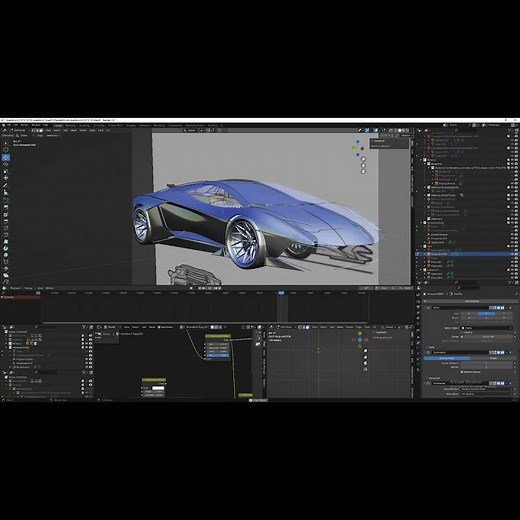Click the navigation axis gizmo in main viewport
Image resolution: width=520 pixels, height=520 pixels.
click(358, 148)
